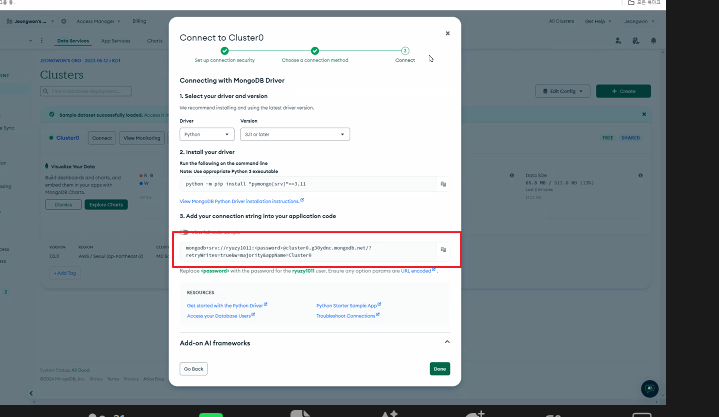
Task: Open the Cluster0 cluster link
Action: (67, 138)
